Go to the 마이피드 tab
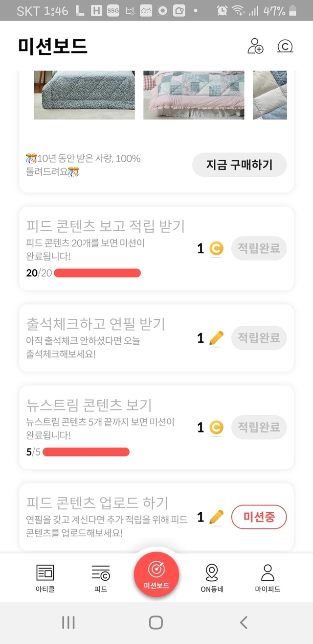 click(268, 578)
